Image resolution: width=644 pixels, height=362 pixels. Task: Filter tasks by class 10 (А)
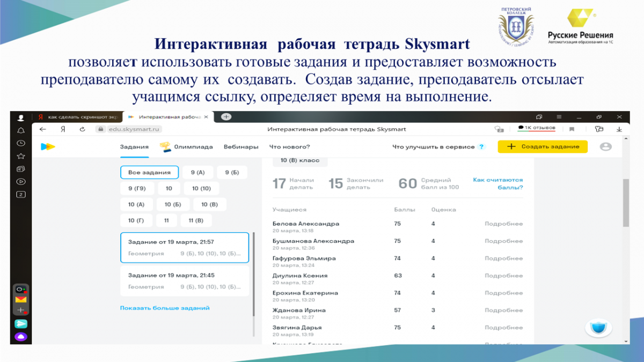click(x=136, y=205)
